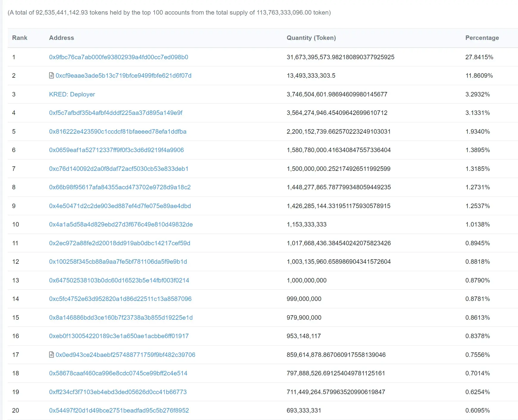
Task: Select quantity 31,673,395,573.982180890377925925
Action: point(341,57)
